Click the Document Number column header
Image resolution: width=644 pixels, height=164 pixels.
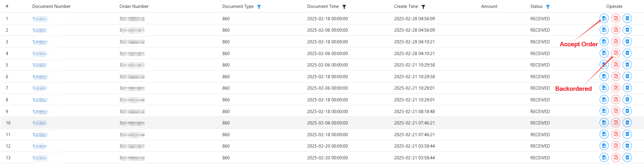click(51, 6)
